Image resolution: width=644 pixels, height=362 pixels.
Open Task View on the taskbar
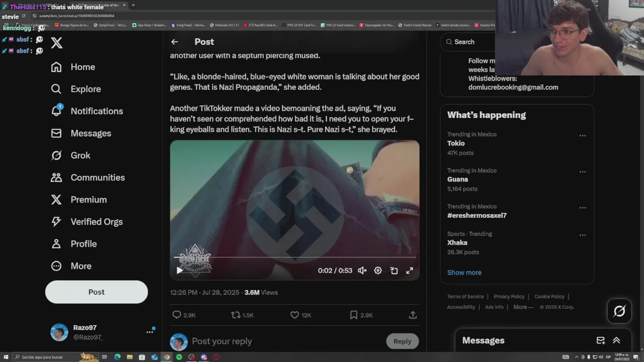coord(105,357)
